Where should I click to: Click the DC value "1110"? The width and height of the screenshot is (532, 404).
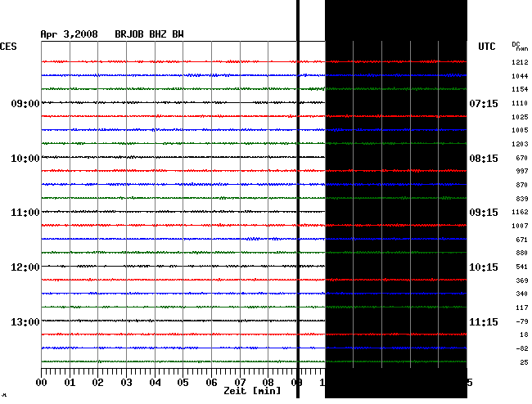[x=520, y=103]
